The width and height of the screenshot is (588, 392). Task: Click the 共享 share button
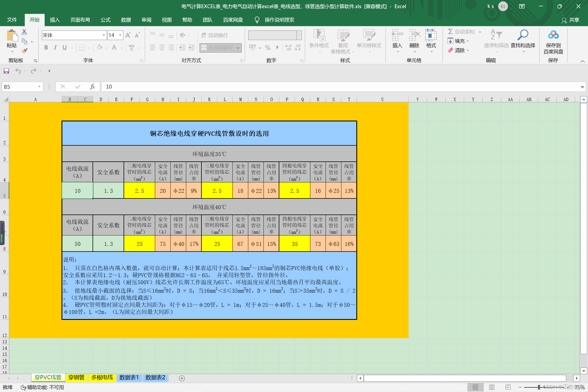click(x=570, y=20)
